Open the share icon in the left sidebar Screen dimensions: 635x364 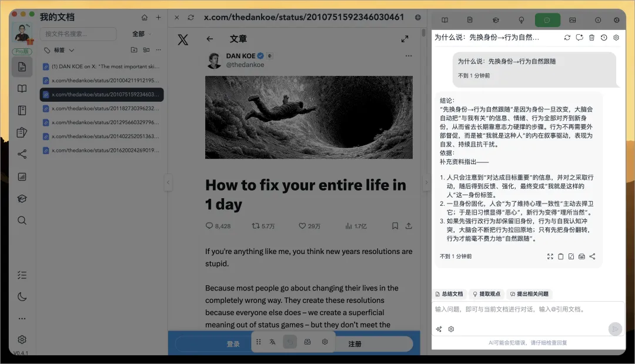tap(22, 153)
